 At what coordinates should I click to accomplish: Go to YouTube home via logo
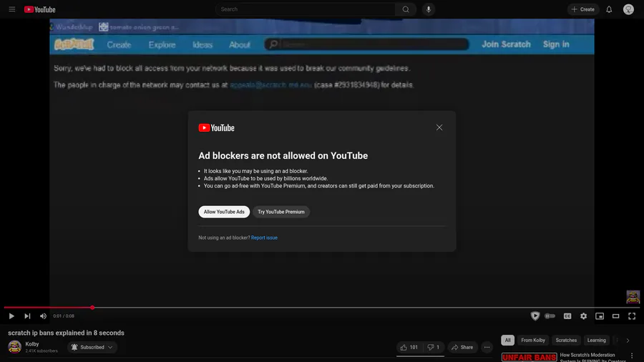click(39, 9)
